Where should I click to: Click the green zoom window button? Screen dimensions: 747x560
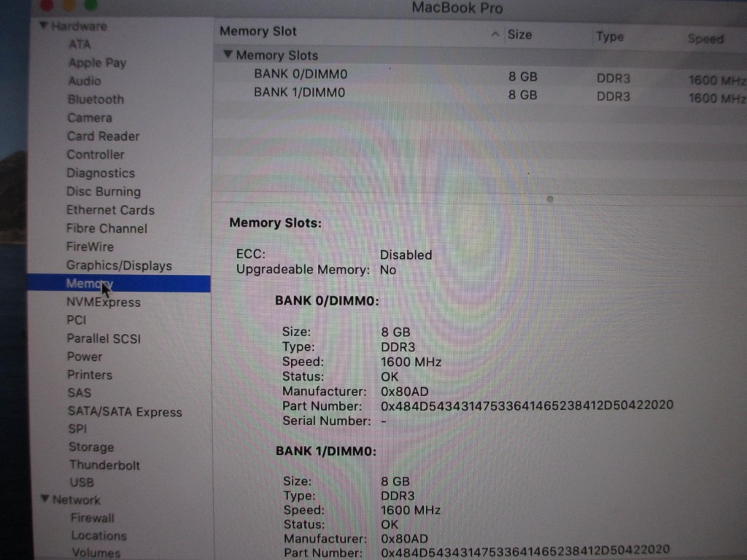click(91, 5)
